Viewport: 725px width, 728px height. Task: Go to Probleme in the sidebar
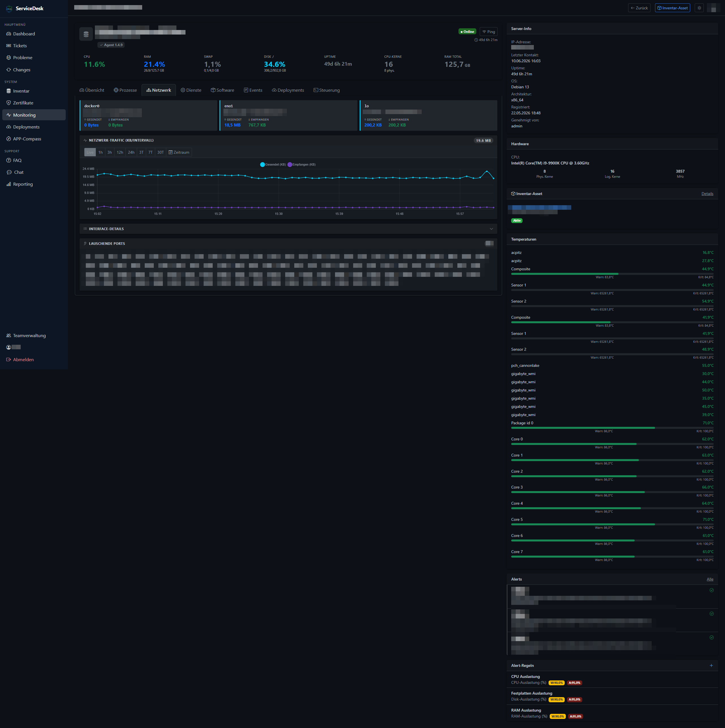click(34, 58)
